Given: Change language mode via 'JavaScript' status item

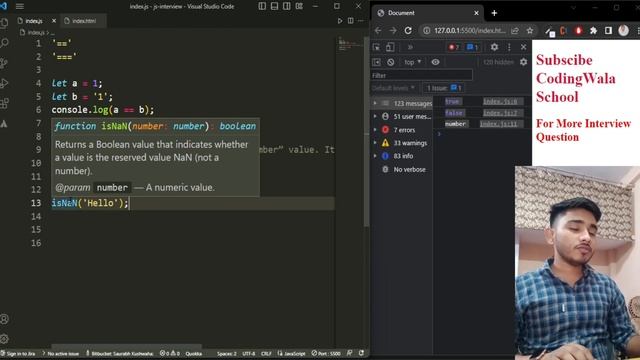Looking at the screenshot, I should click(x=291, y=353).
